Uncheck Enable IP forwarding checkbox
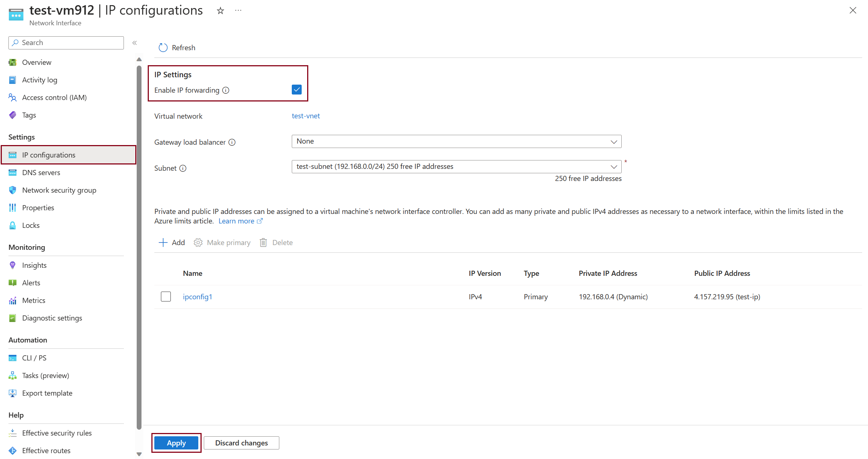Screen dimensions: 868x459 click(x=297, y=90)
